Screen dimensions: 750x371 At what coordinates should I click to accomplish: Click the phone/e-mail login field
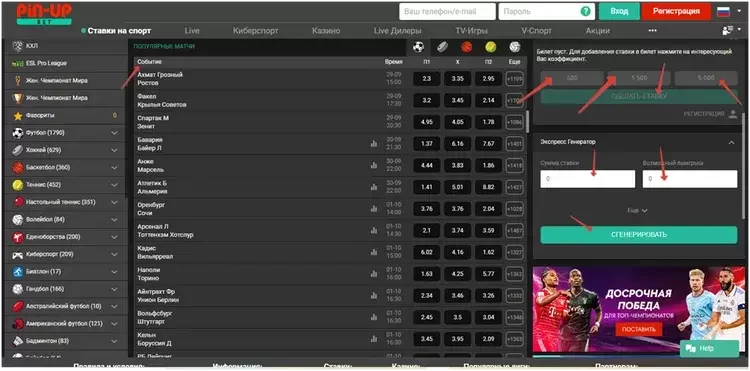coord(447,11)
